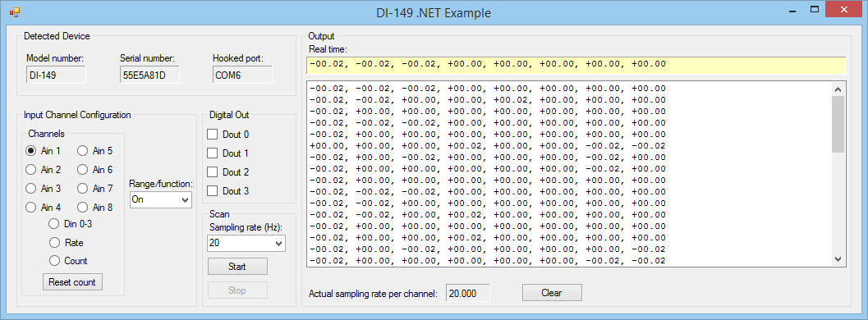Choose the Rate channel option
The image size is (868, 320).
click(x=66, y=242)
